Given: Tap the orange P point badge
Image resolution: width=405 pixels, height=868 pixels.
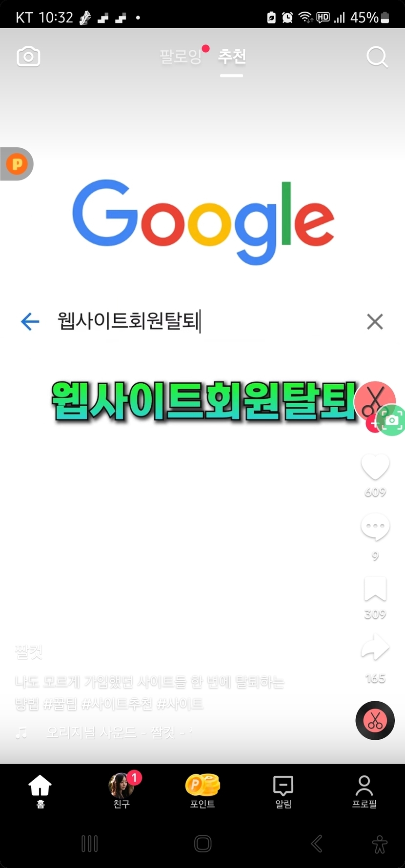Looking at the screenshot, I should 17,164.
